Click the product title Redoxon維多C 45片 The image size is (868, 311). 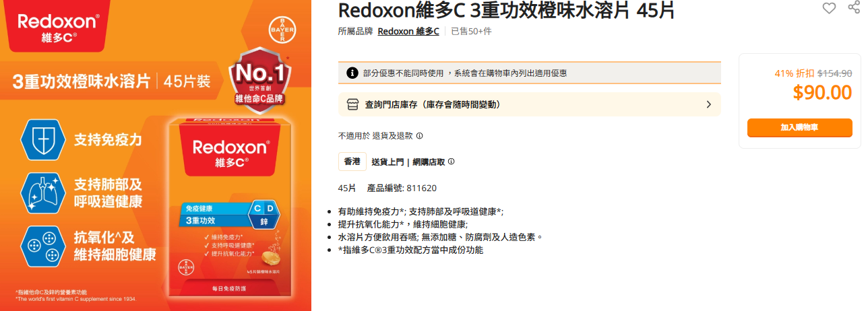(x=506, y=10)
